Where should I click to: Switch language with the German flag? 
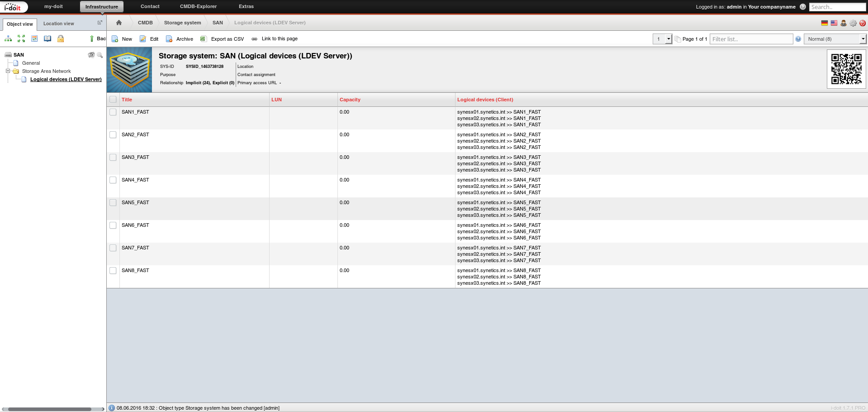coord(825,23)
